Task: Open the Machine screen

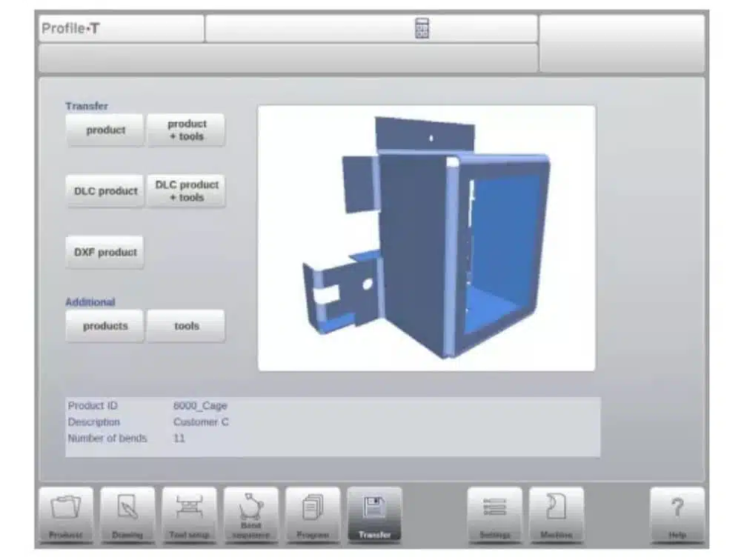Action: click(x=556, y=516)
